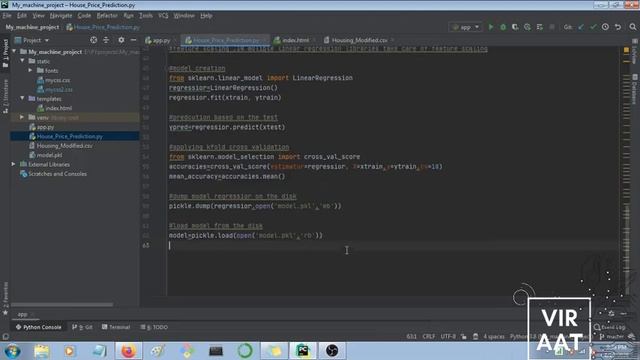This screenshot has height=360, width=640.
Task: Click the Git commit checkmark icon
Action: [x=593, y=27]
